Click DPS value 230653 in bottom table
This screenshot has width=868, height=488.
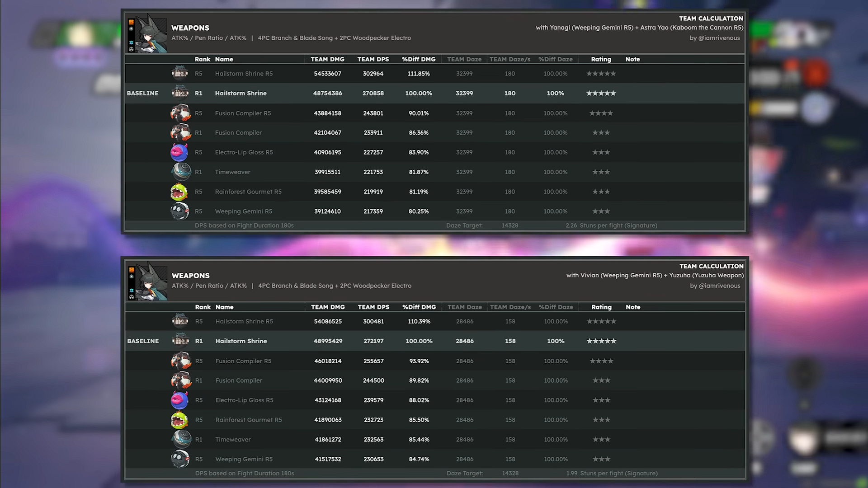pyautogui.click(x=373, y=459)
